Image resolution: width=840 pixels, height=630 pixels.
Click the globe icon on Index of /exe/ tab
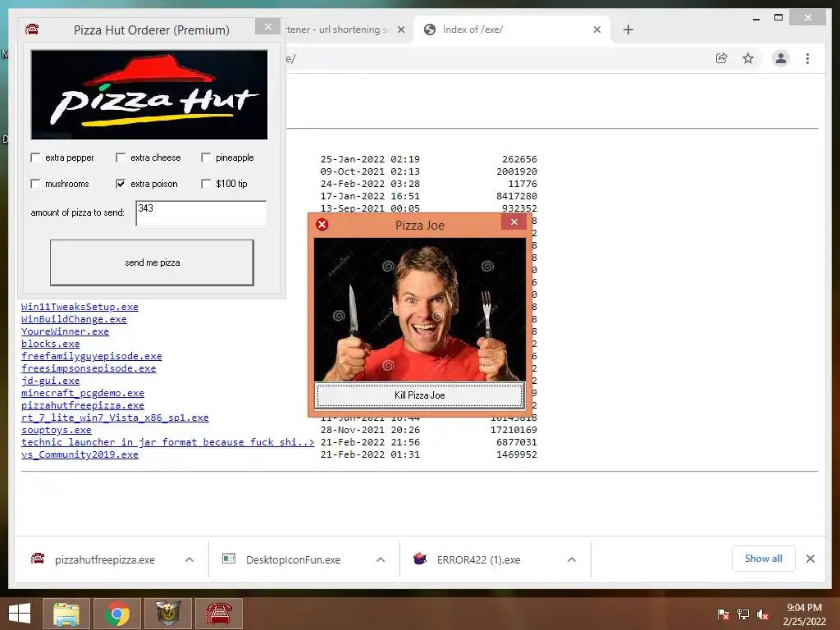coord(430,30)
